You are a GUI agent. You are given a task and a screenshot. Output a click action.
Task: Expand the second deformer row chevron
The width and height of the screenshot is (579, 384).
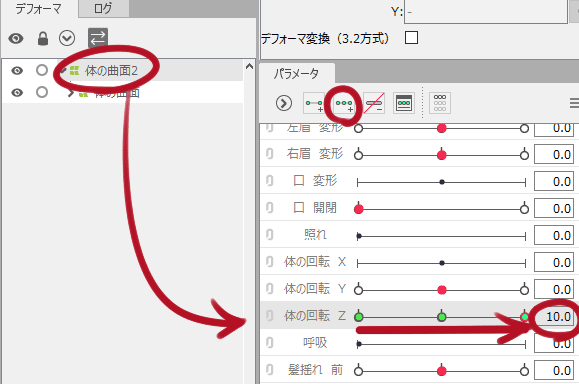click(71, 93)
